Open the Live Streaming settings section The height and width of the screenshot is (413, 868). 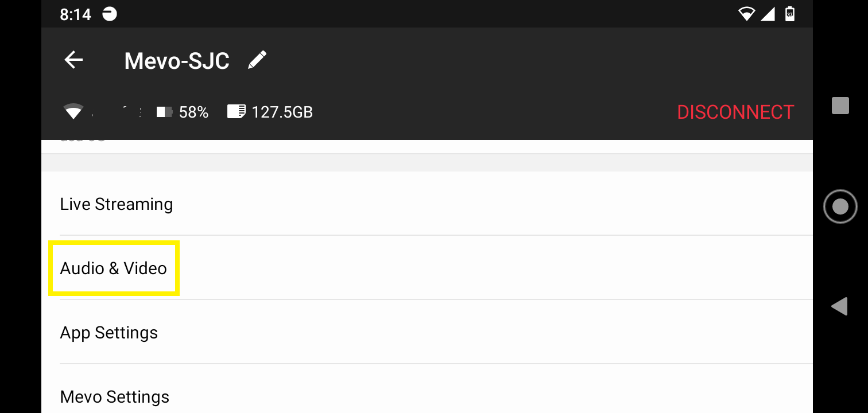pos(117,204)
